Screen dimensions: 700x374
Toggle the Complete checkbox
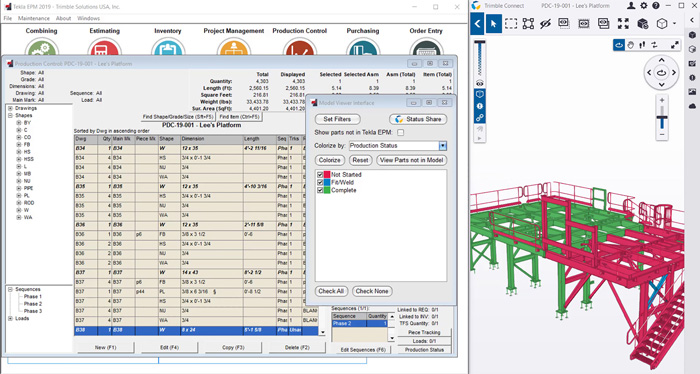click(320, 190)
